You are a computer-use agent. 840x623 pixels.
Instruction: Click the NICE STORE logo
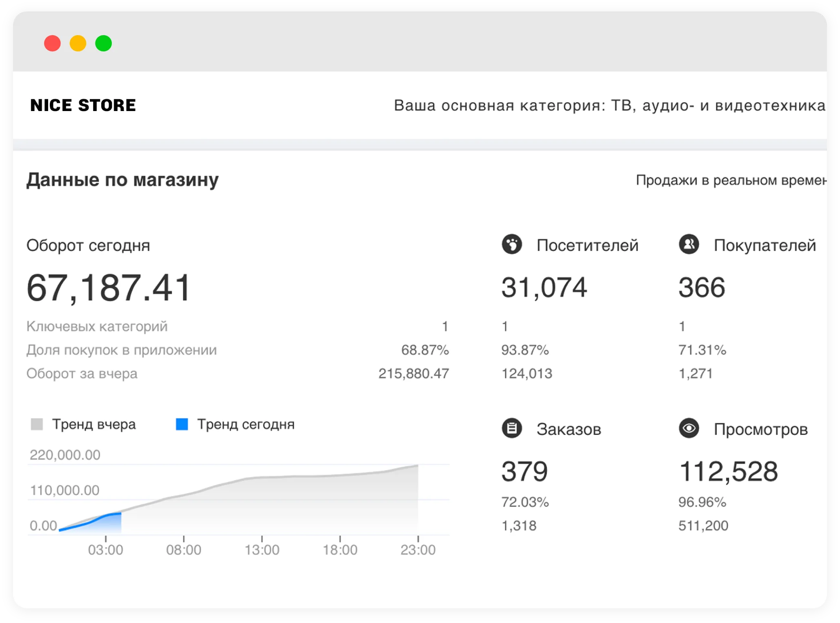click(x=83, y=105)
